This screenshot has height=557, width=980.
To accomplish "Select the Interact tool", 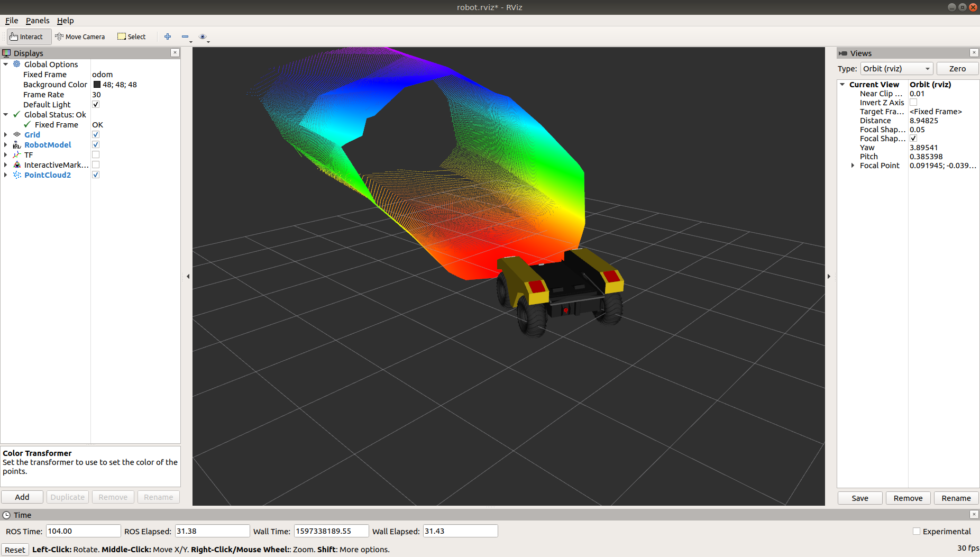I will click(26, 36).
